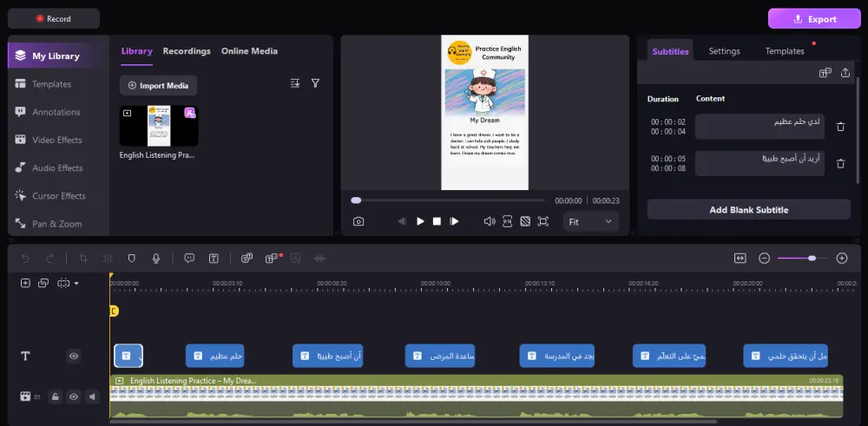Click the marker shield icon in timeline toolbar

pos(132,259)
